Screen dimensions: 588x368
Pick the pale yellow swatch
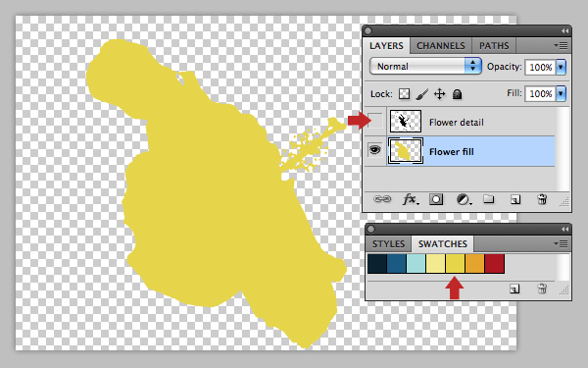(x=435, y=264)
